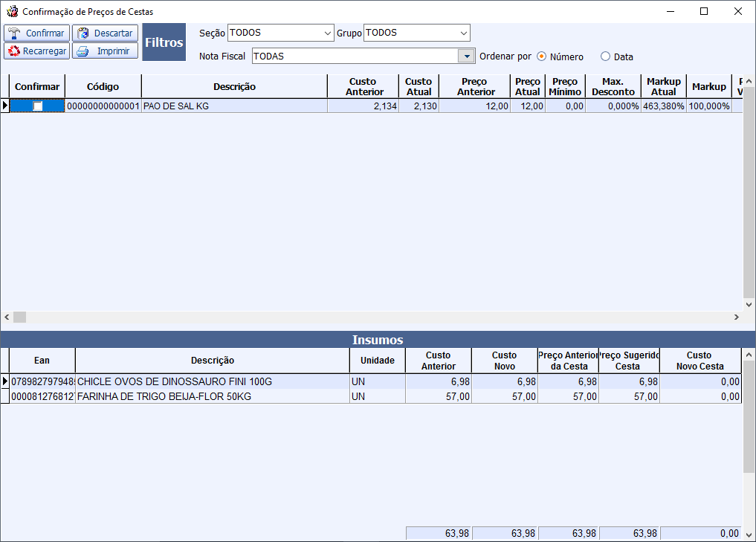Click the Preço Atual column header
756x542 pixels.
click(x=528, y=87)
